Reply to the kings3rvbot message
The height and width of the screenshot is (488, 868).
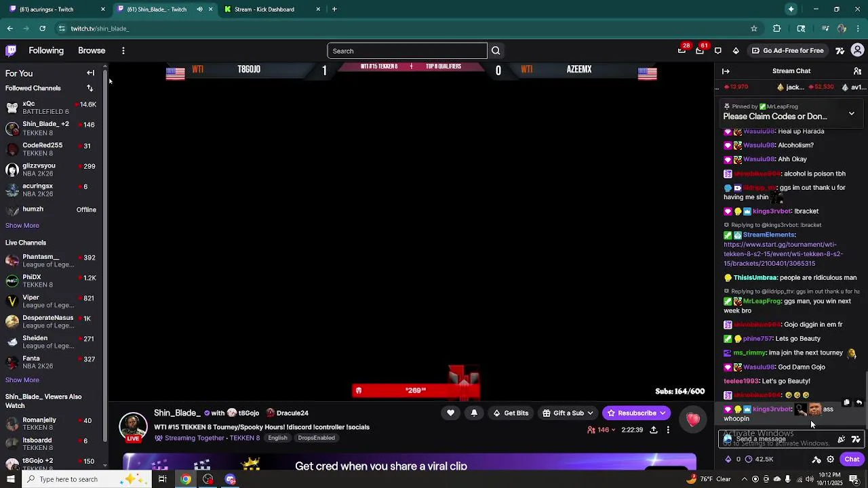coord(859,403)
